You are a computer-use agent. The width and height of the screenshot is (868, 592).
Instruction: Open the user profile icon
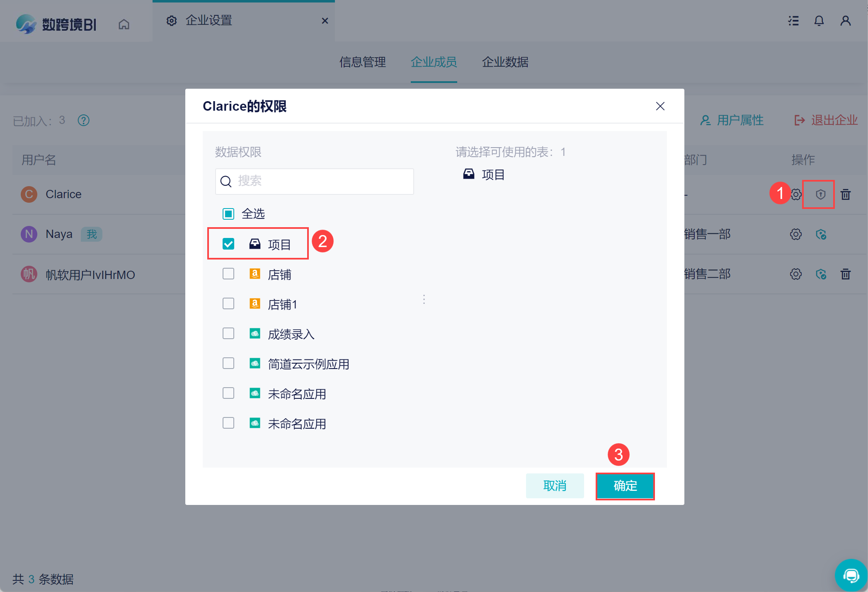pos(845,21)
